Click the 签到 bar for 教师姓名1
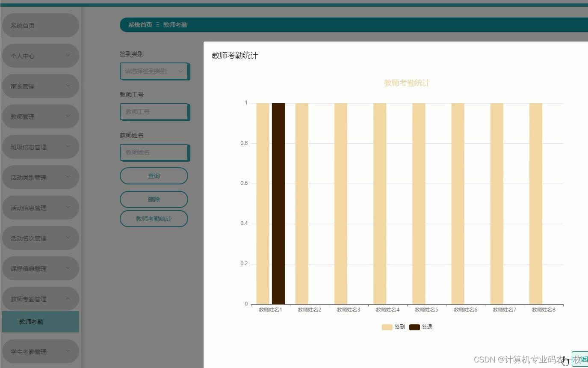The image size is (588, 368). [263, 204]
